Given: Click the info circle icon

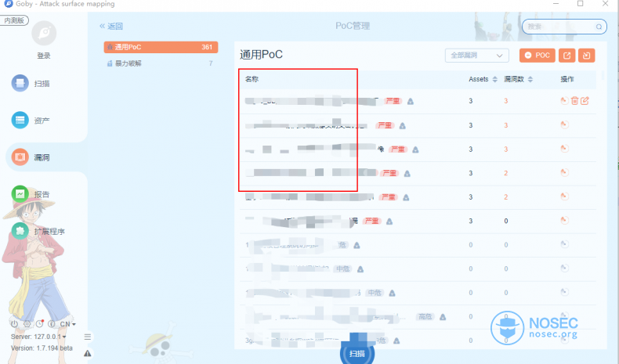Looking at the screenshot, I should [51, 324].
